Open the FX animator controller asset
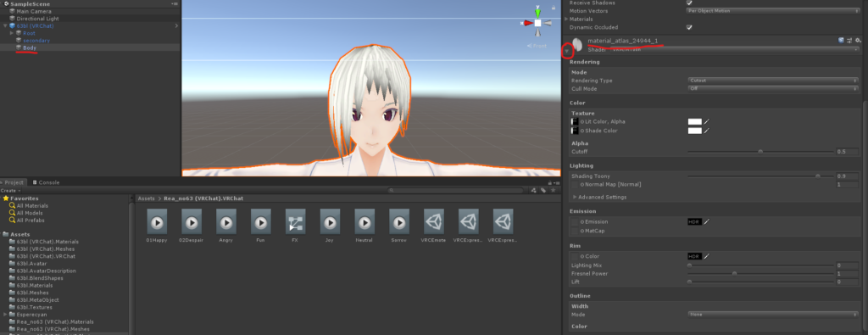This screenshot has width=868, height=335. tap(295, 222)
